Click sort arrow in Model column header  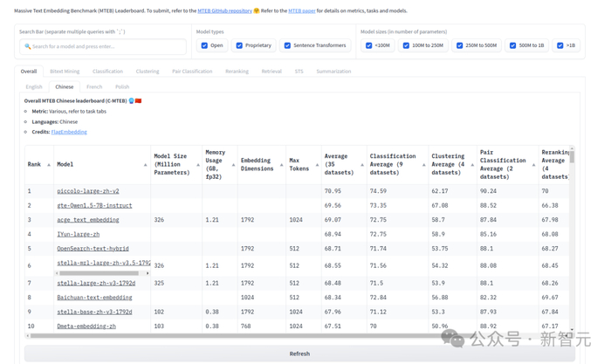[x=145, y=165]
